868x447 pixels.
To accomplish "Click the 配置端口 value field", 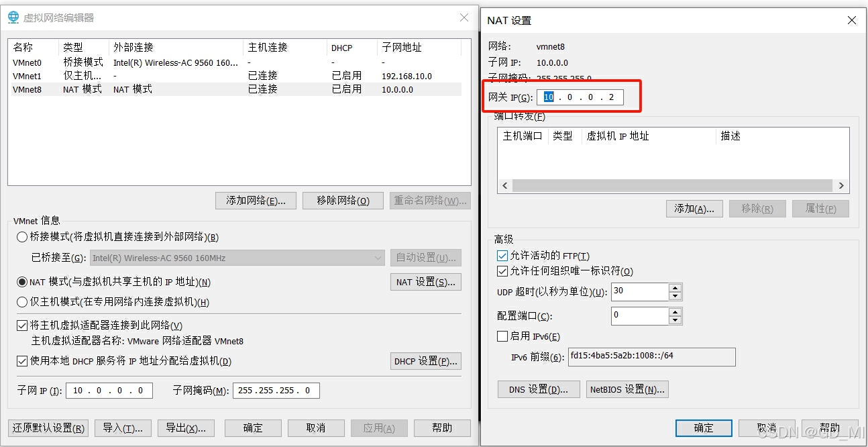I will [641, 315].
